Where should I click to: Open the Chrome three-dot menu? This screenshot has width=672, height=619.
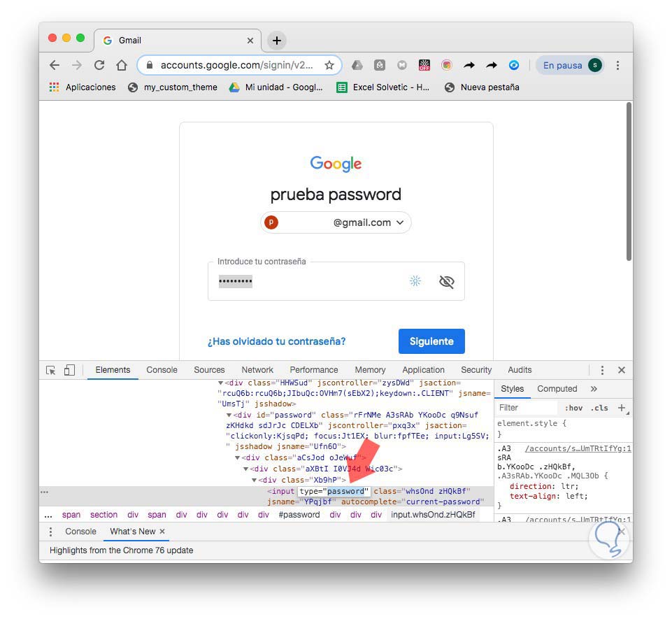click(x=617, y=65)
